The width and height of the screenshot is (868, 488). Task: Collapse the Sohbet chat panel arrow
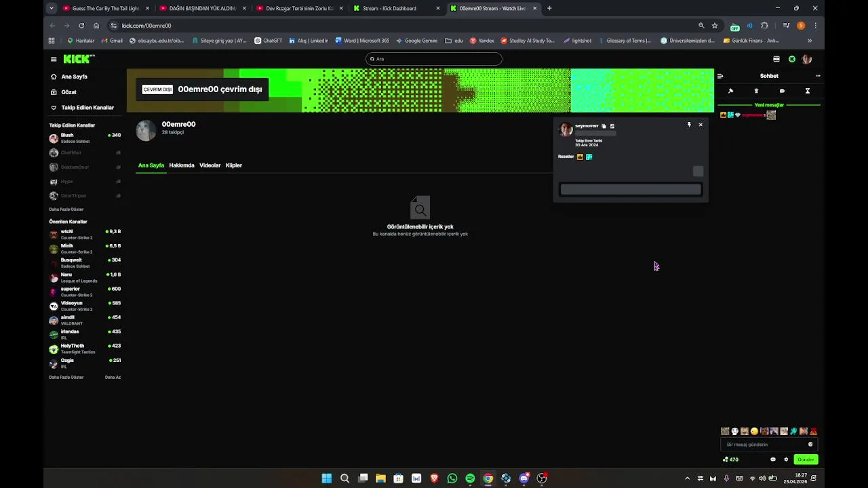pyautogui.click(x=720, y=76)
